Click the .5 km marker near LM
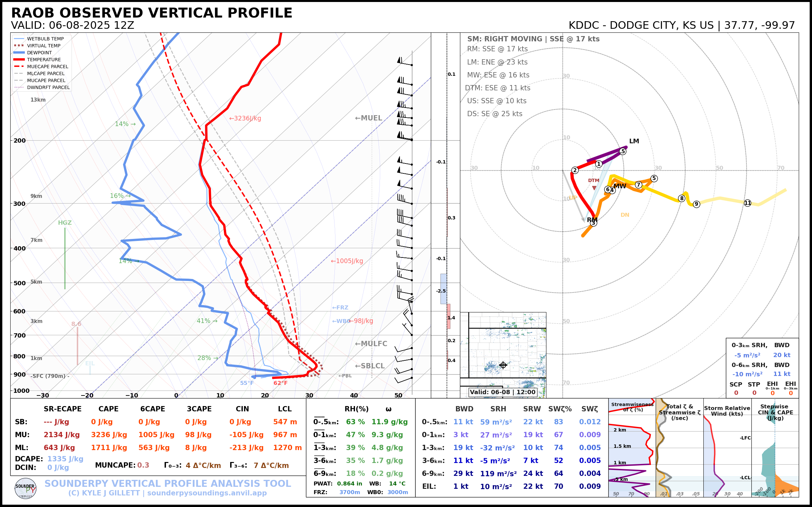Viewport: 812px width, 507px height. (623, 151)
